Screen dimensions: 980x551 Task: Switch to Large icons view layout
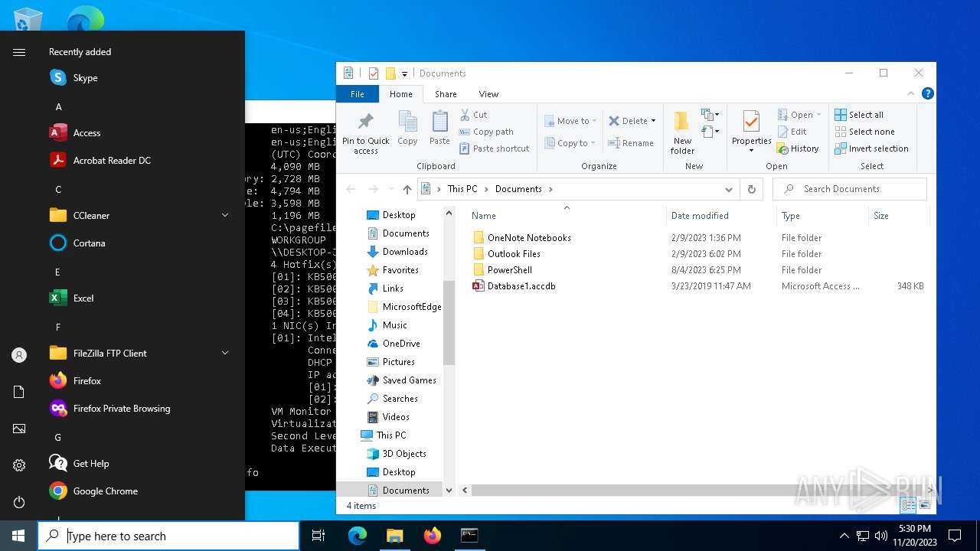(924, 505)
